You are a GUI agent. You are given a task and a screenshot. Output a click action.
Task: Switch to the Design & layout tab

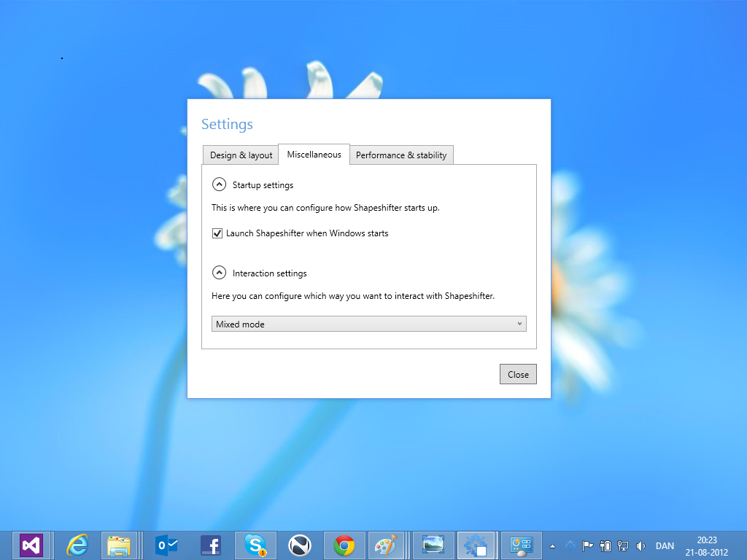(241, 155)
